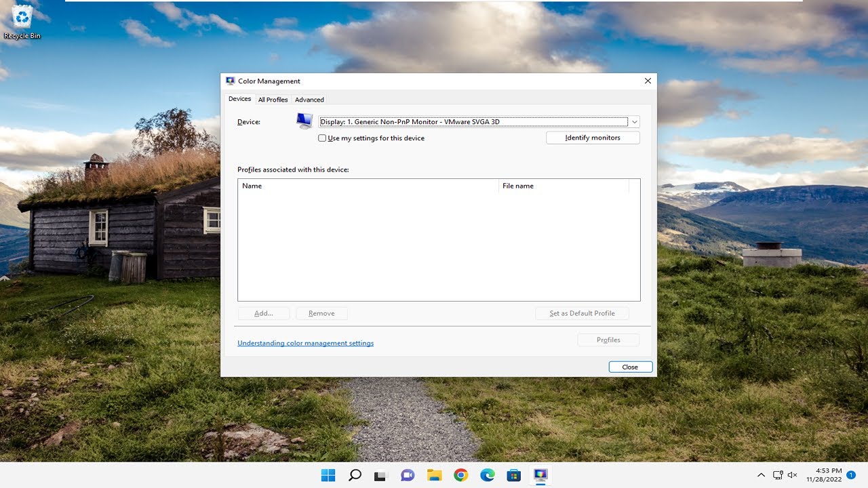Click the File name column header
The height and width of the screenshot is (488, 868).
pos(564,186)
